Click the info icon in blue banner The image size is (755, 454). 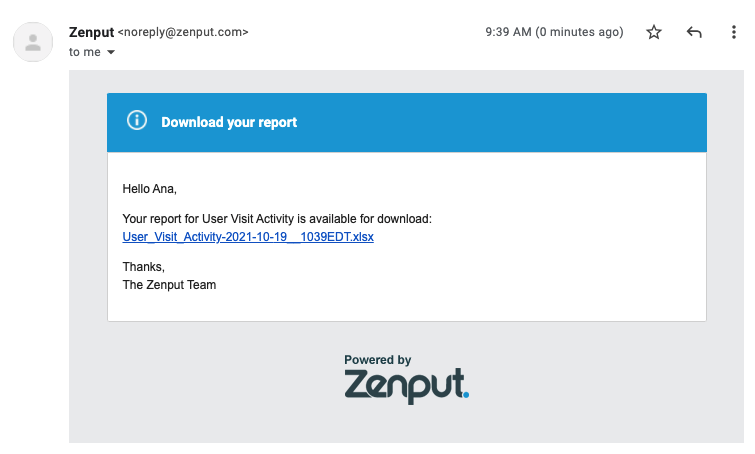tap(137, 120)
